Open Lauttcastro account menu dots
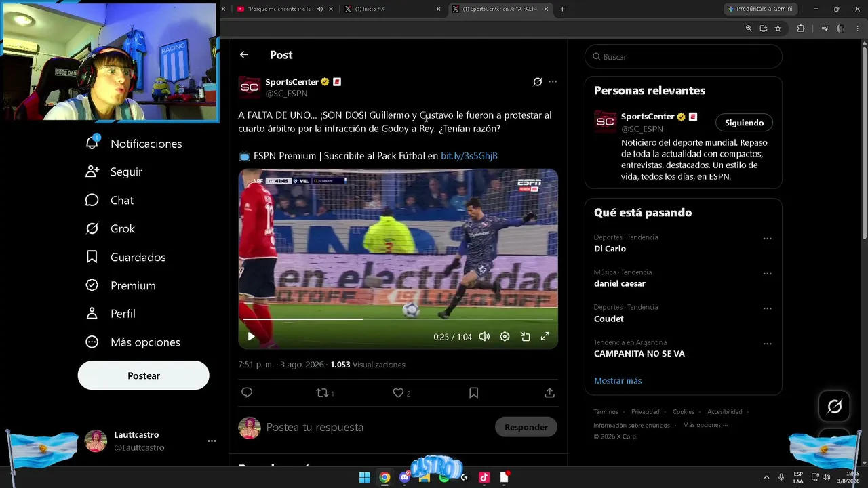Image resolution: width=868 pixels, height=488 pixels. click(212, 441)
